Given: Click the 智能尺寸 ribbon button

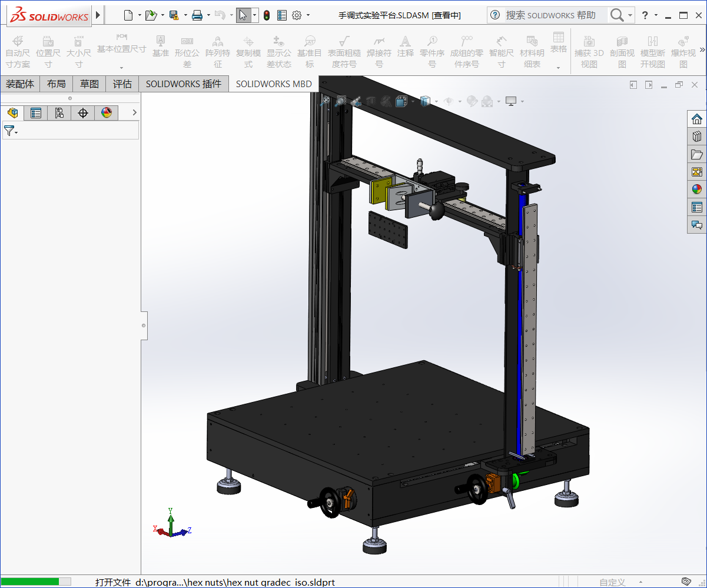Looking at the screenshot, I should click(x=502, y=52).
